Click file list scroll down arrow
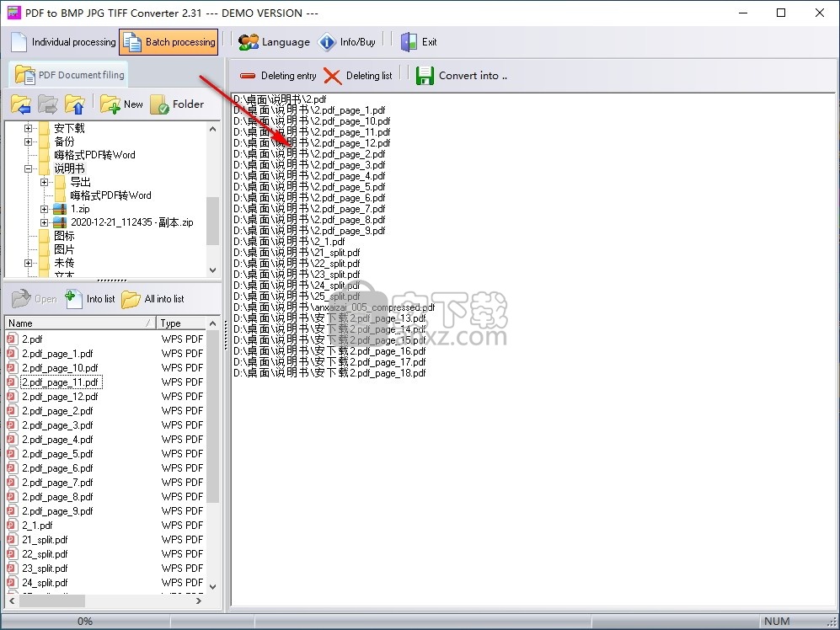Screen dimensions: 840x630 (x=212, y=586)
